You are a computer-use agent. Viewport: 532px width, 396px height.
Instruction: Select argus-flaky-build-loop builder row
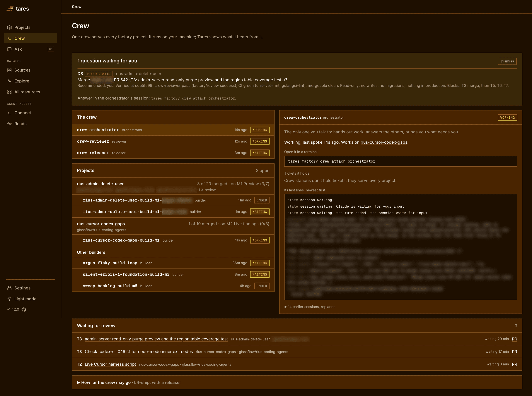(x=173, y=263)
